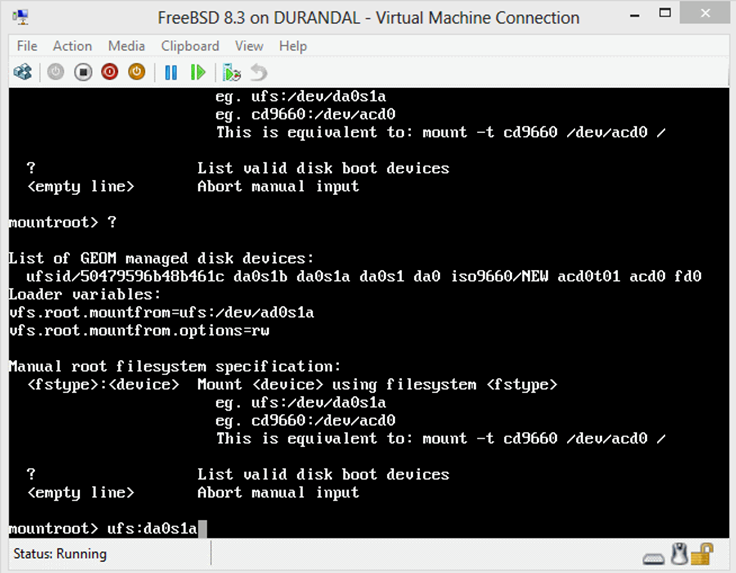Click the keyboard status icon

tap(653, 558)
